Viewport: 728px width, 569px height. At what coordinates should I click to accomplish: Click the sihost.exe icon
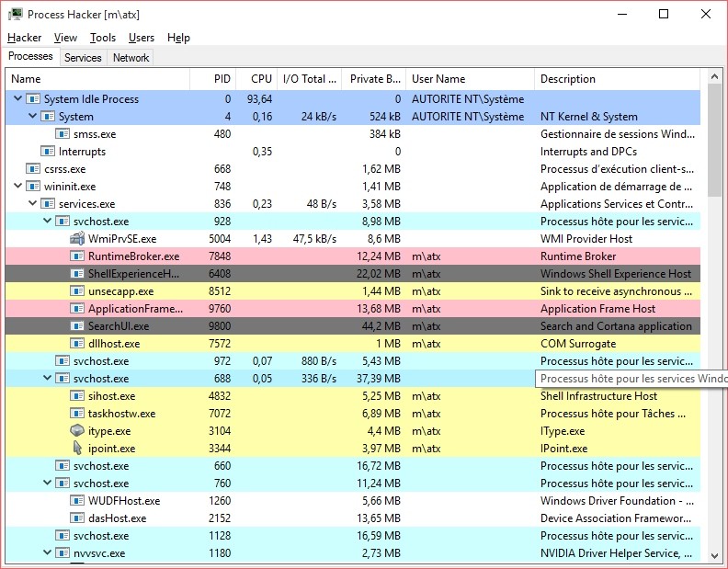pos(76,396)
